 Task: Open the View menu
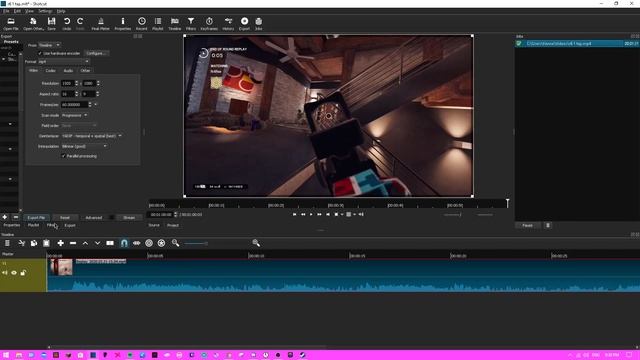click(x=29, y=11)
